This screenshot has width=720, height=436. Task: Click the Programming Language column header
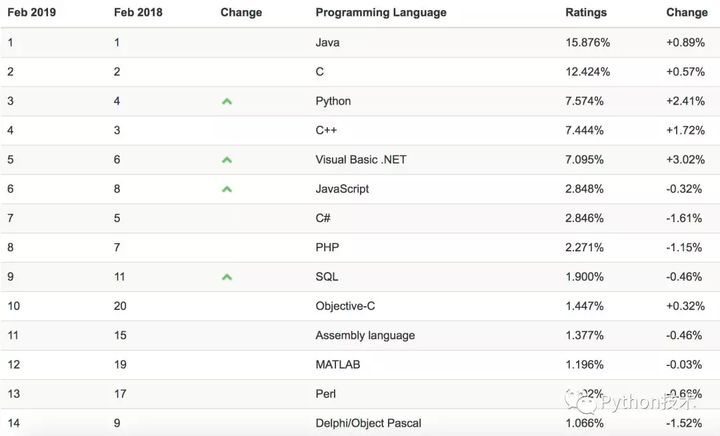point(381,12)
